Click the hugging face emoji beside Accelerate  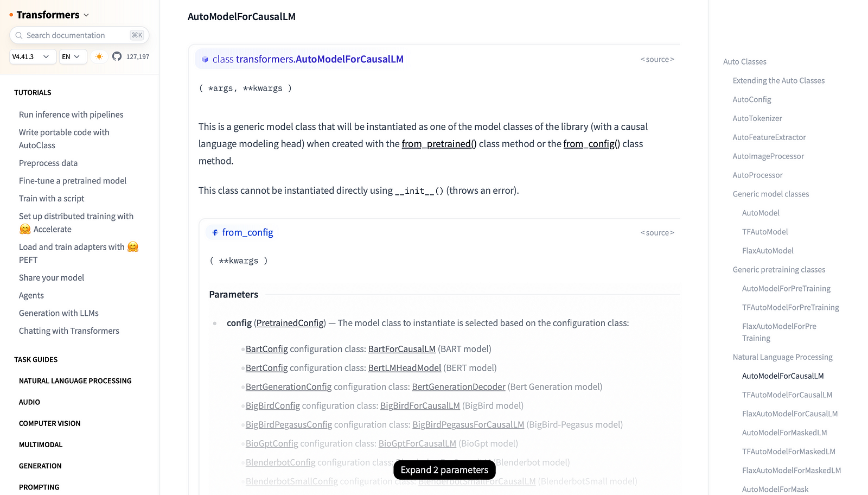click(25, 230)
